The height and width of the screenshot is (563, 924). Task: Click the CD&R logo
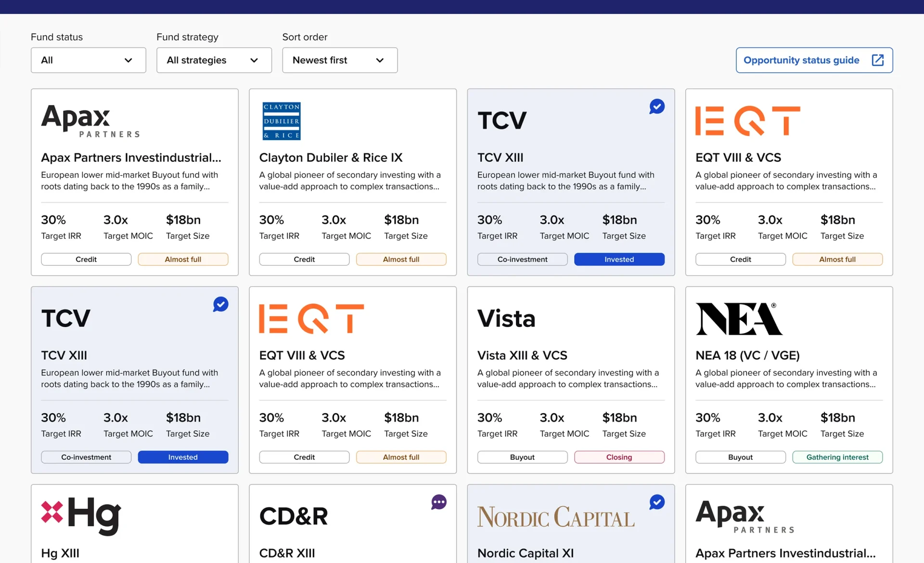(294, 516)
